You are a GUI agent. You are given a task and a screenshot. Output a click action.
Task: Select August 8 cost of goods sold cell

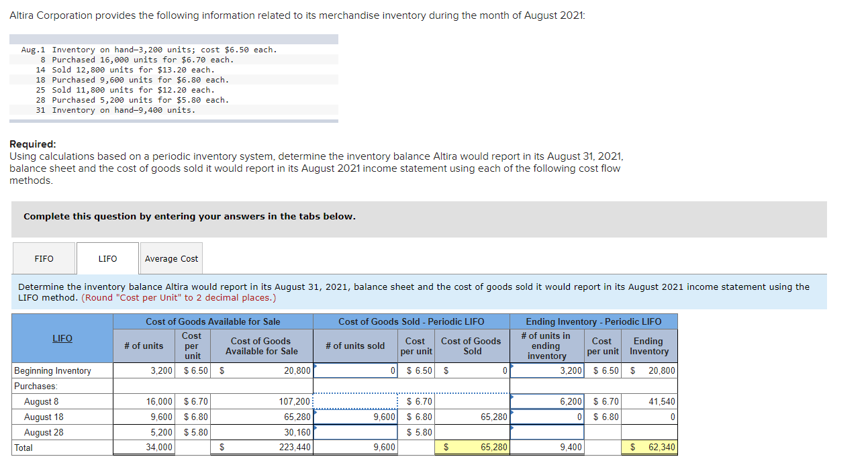click(471, 401)
